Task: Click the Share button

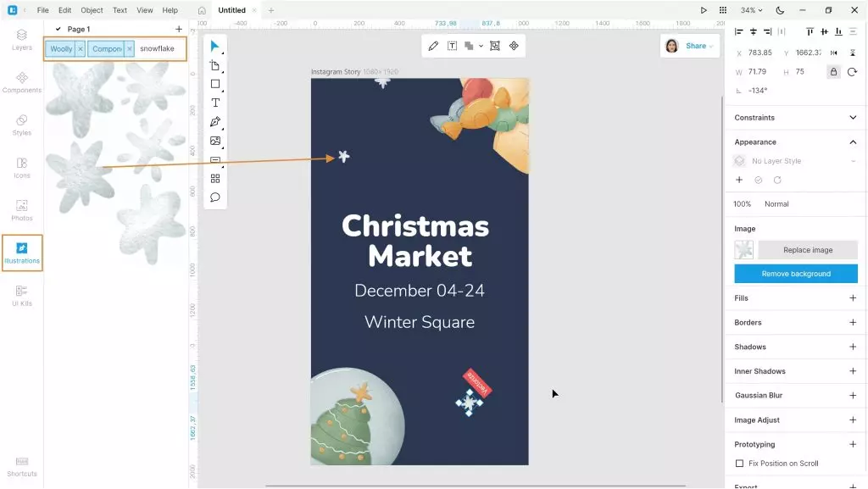Action: [x=699, y=46]
